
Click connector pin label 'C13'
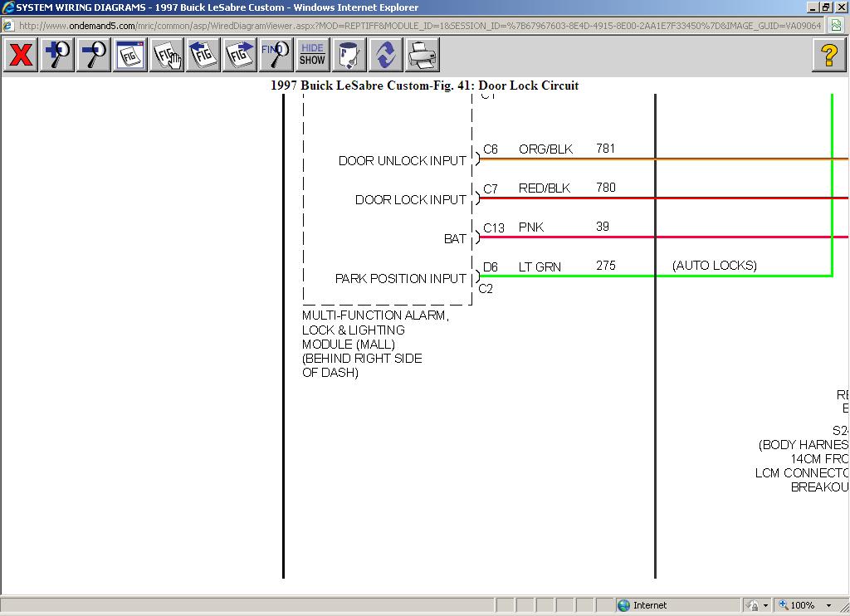pos(494,227)
